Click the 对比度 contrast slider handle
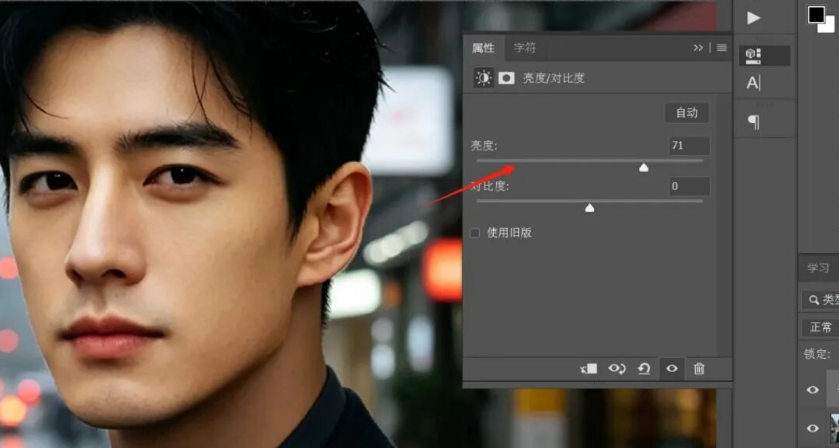Viewport: 839px width, 448px height. (590, 208)
